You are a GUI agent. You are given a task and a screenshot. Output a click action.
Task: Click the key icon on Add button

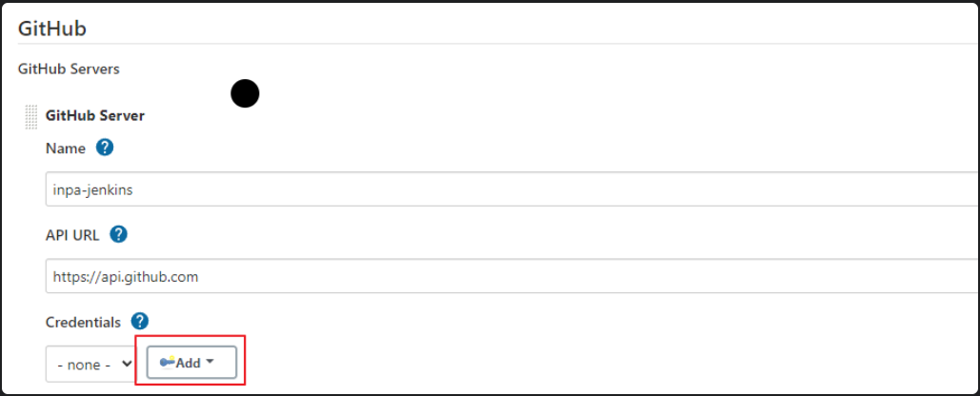click(x=168, y=363)
